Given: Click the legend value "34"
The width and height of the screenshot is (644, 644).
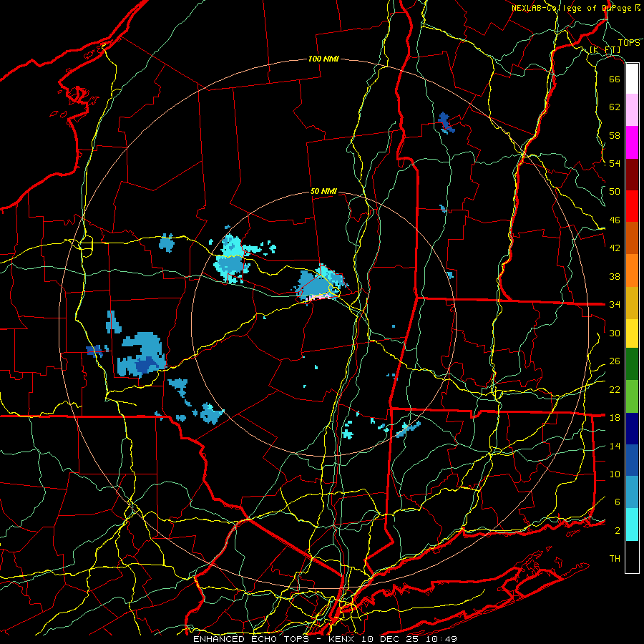Looking at the screenshot, I should (x=615, y=305).
